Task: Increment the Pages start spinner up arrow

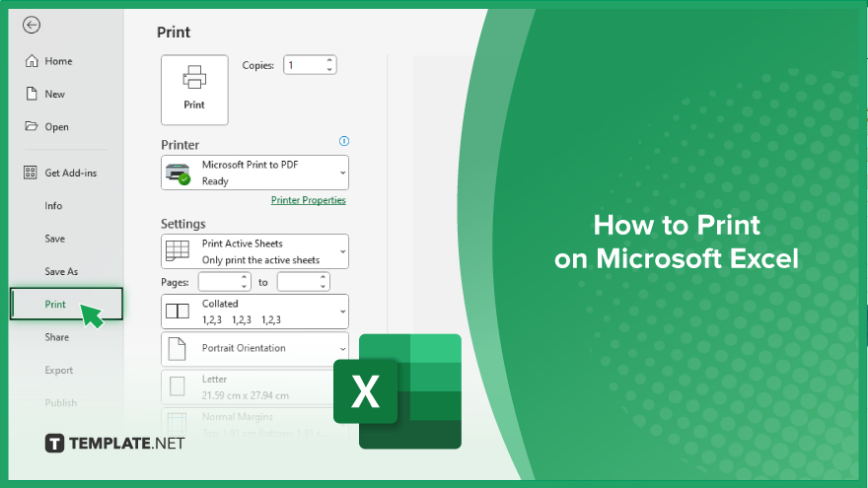Action: [x=245, y=277]
